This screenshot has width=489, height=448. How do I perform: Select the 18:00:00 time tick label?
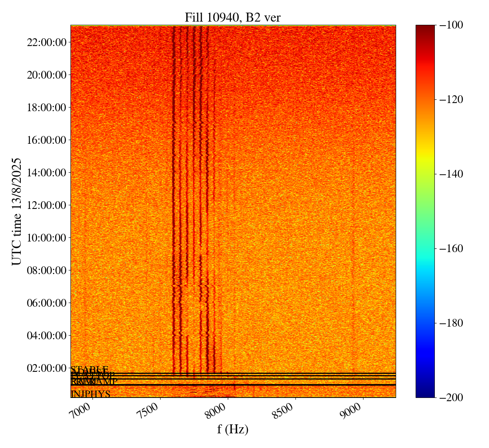[46, 108]
